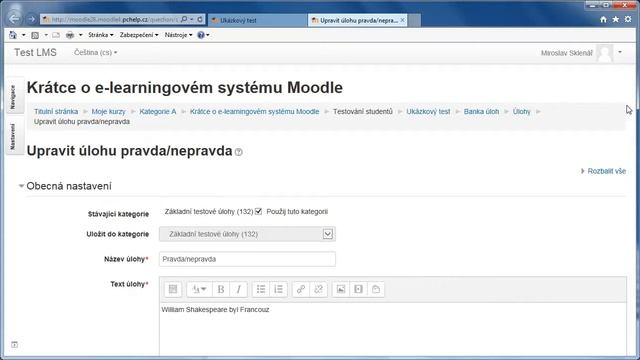640x360 pixels.
Task: Insert ordered numbered list
Action: point(278,289)
